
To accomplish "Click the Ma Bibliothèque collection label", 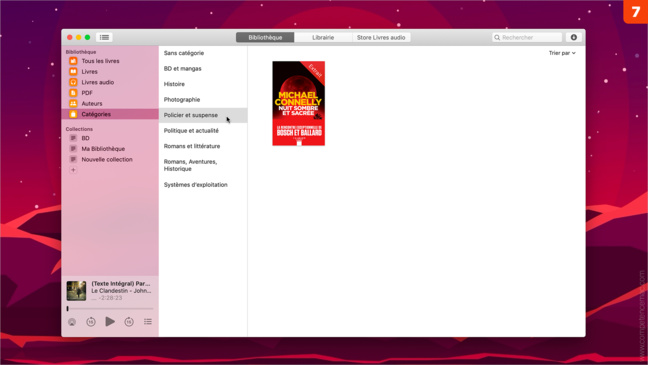I will (103, 149).
